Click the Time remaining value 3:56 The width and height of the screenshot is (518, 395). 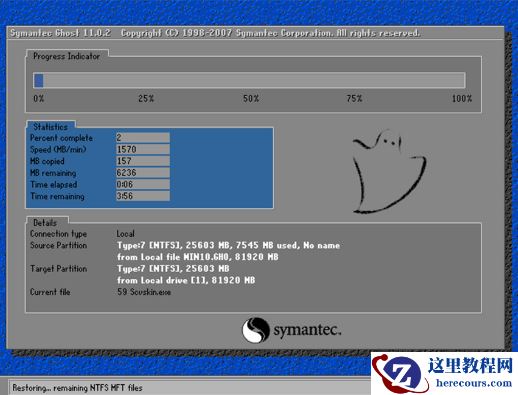(143, 196)
